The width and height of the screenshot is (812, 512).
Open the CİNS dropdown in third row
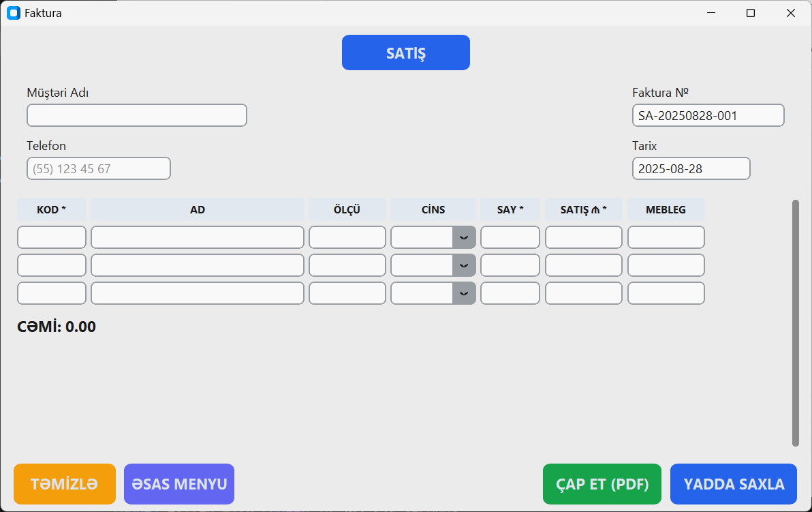click(464, 293)
